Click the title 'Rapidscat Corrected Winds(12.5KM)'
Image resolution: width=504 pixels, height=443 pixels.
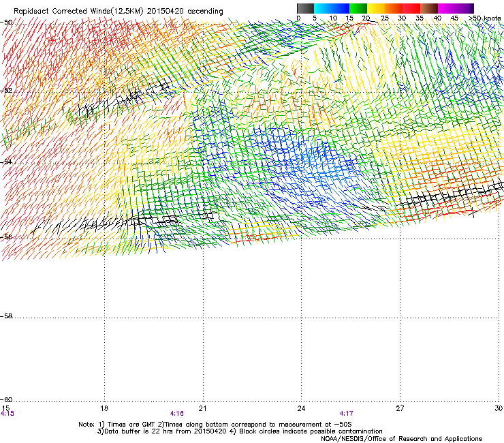[78, 12]
